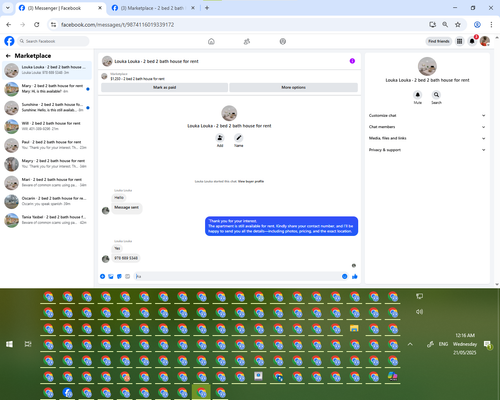Click the volume speaker icon in tray
The width and height of the screenshot is (500, 400).
pyautogui.click(x=419, y=312)
